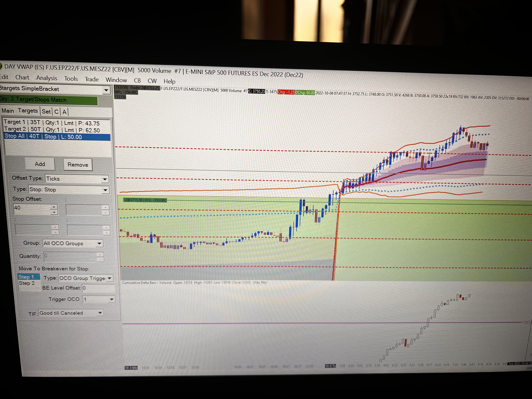Expand the SimpleBracket configuration dropdown

(x=106, y=90)
